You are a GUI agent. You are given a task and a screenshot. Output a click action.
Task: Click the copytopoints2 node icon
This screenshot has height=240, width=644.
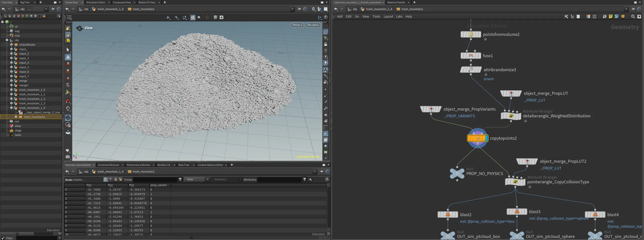click(x=477, y=138)
